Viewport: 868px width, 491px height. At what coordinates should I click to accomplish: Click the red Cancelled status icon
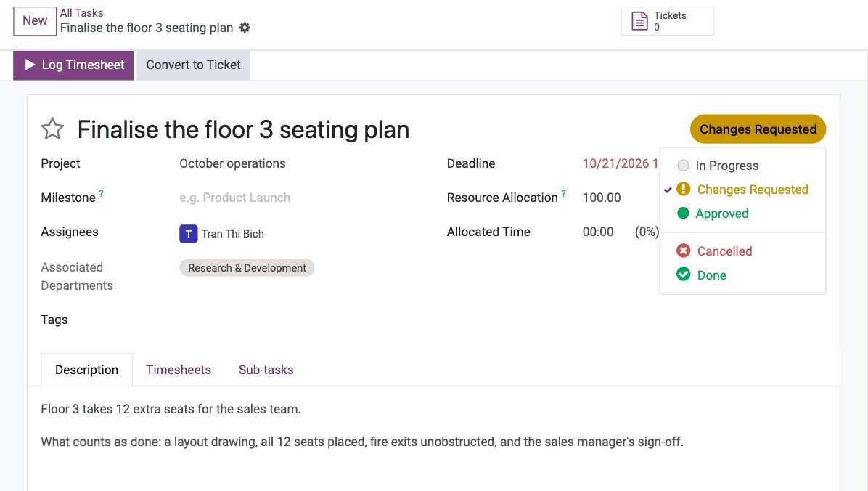(x=683, y=251)
